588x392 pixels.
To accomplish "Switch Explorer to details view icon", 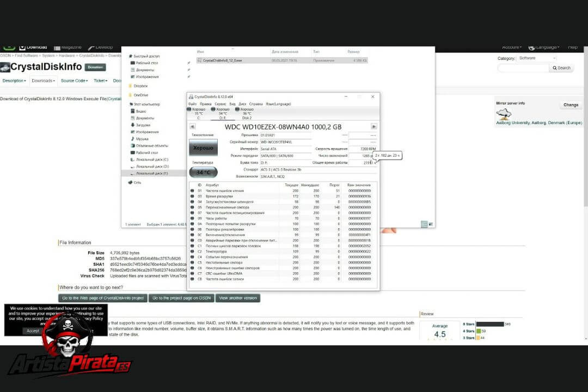I will [x=424, y=224].
